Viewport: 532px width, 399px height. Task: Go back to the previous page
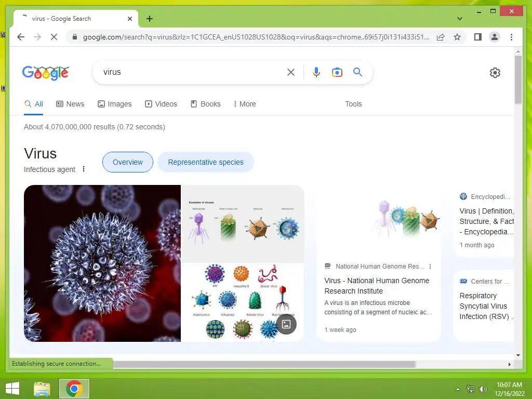click(x=21, y=37)
